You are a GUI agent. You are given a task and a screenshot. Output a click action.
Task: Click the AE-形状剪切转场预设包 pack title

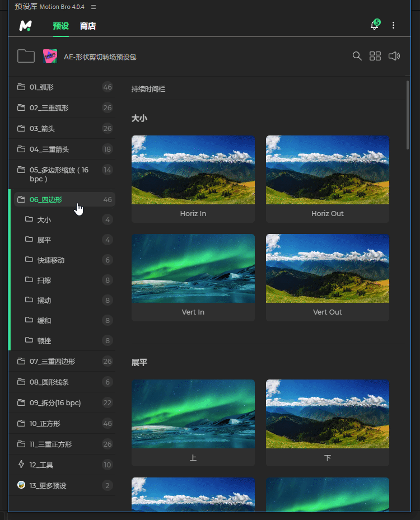pos(100,57)
